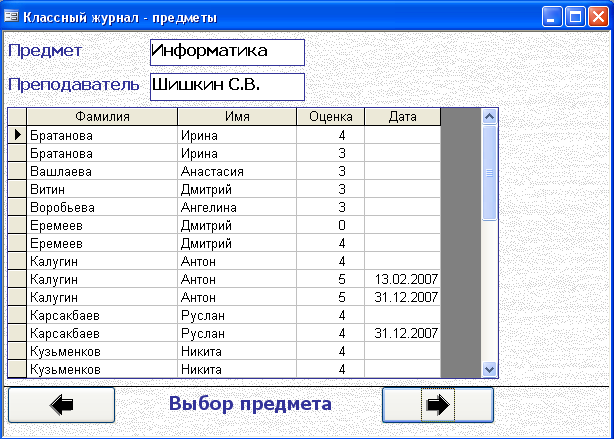Click the right arrow next subject button
The image size is (614, 439).
tap(438, 405)
